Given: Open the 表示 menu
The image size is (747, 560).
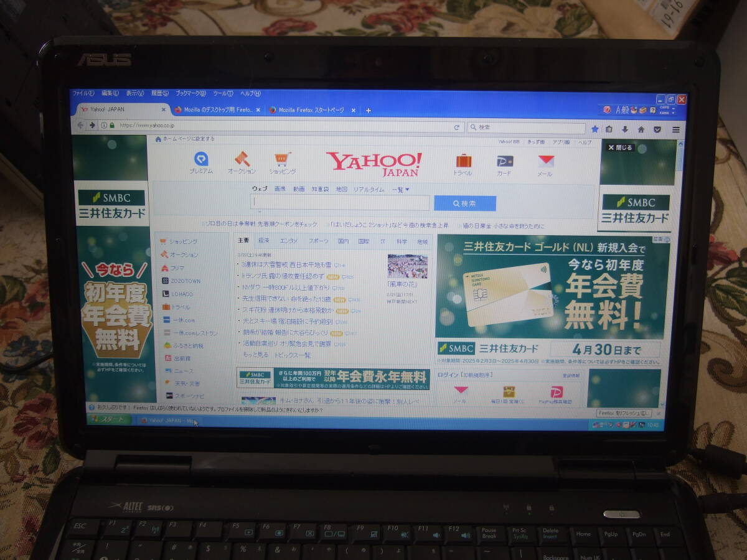Looking at the screenshot, I should tap(135, 93).
